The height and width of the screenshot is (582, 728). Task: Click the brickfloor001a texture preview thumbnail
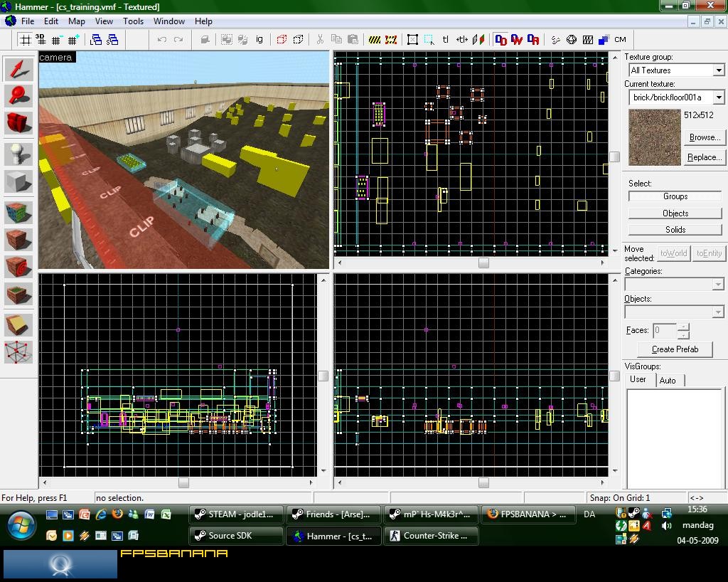[655, 137]
